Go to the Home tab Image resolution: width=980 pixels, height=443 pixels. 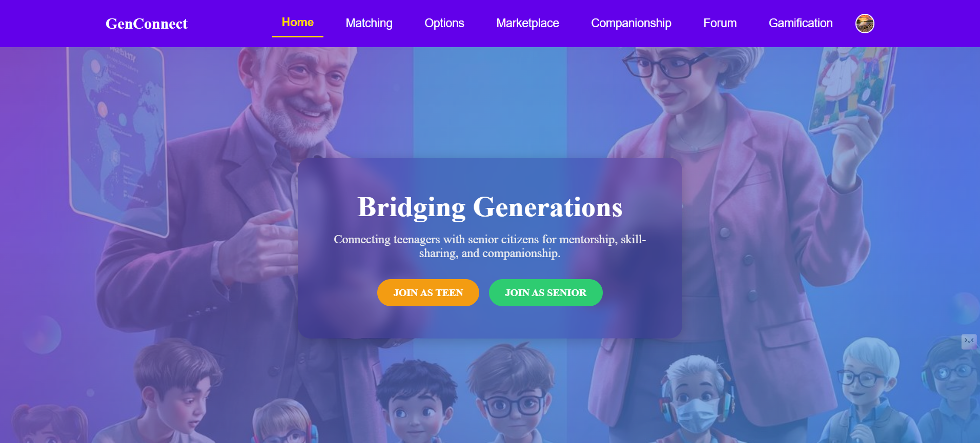(x=298, y=23)
